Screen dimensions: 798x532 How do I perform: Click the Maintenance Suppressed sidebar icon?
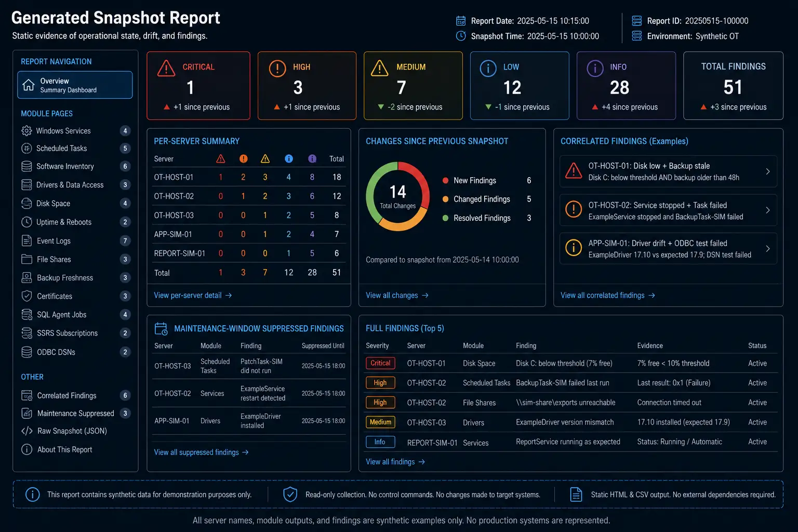pos(26,414)
